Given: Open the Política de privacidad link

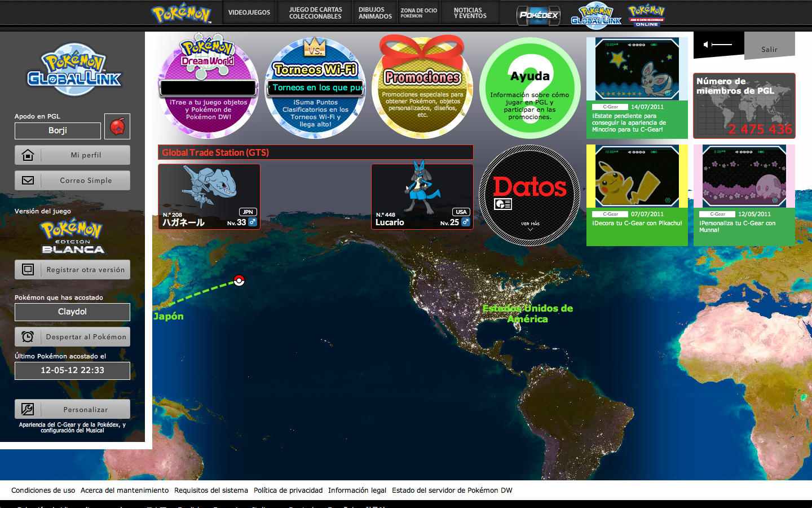Looking at the screenshot, I should [x=288, y=491].
